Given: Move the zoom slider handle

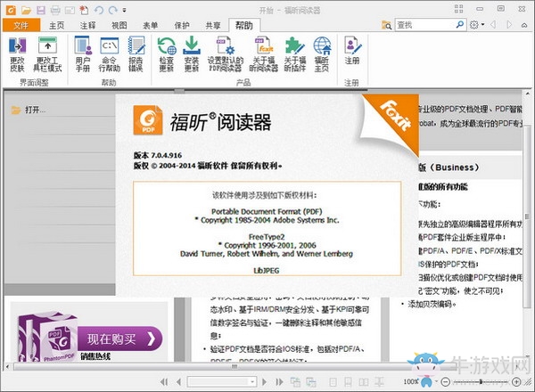Looking at the screenshot, I should (x=481, y=382).
